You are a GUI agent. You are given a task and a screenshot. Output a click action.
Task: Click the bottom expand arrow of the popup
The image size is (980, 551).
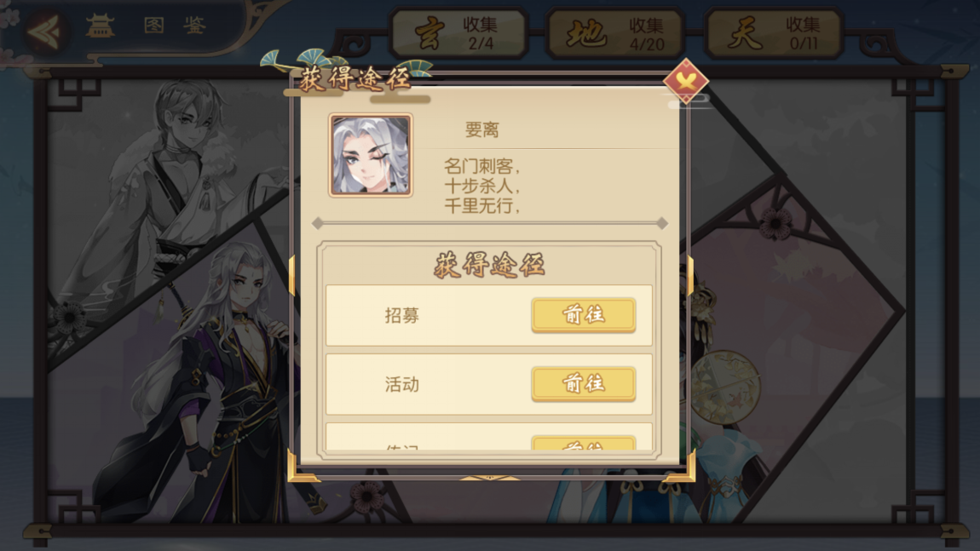point(489,478)
